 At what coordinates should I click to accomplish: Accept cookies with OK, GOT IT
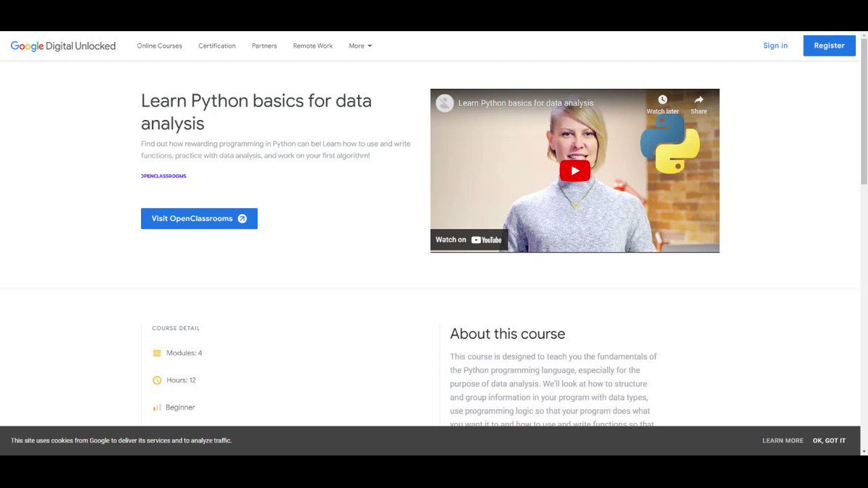click(x=829, y=440)
